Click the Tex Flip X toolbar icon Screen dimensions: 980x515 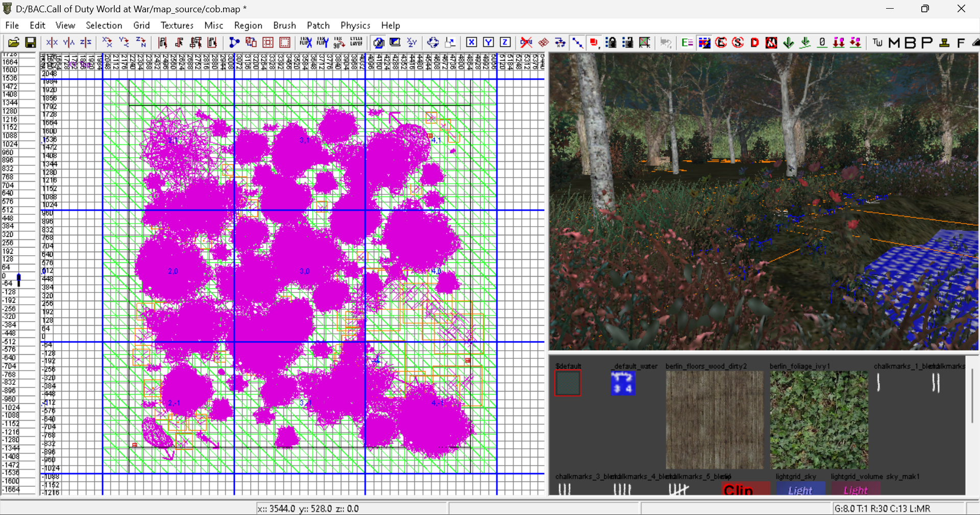point(306,43)
